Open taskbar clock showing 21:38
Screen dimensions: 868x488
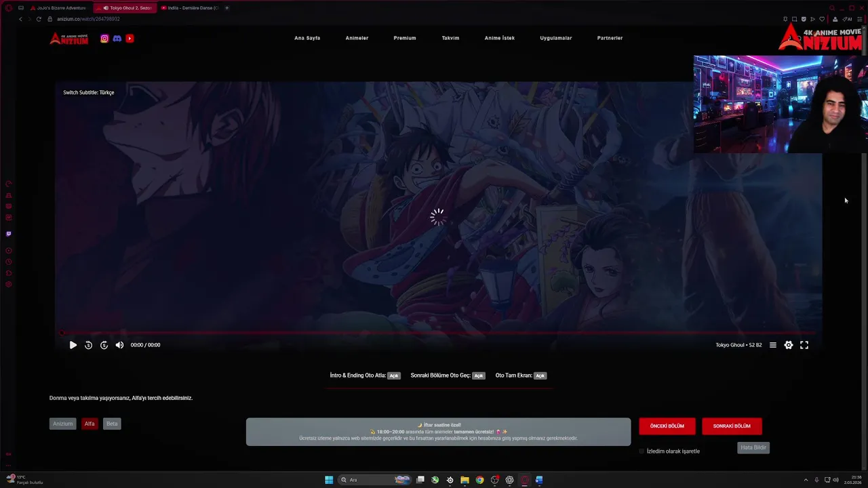point(853,480)
